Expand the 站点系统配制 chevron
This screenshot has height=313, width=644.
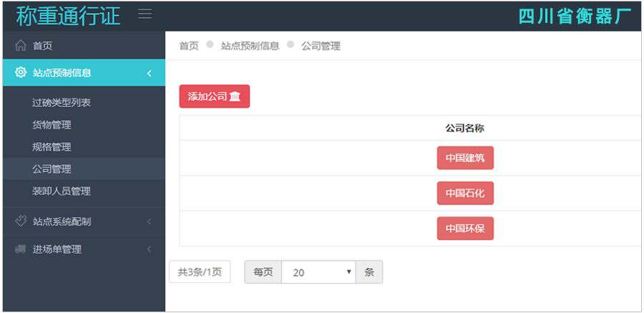pyautogui.click(x=149, y=222)
